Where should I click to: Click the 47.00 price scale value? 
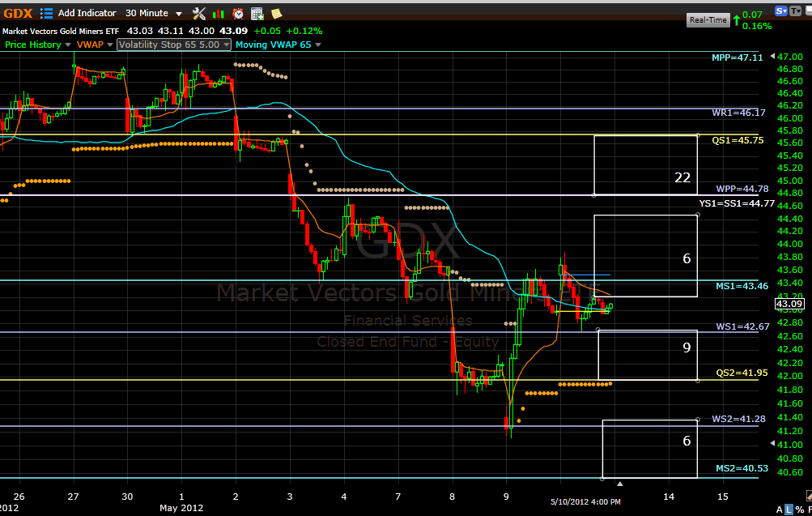click(789, 57)
